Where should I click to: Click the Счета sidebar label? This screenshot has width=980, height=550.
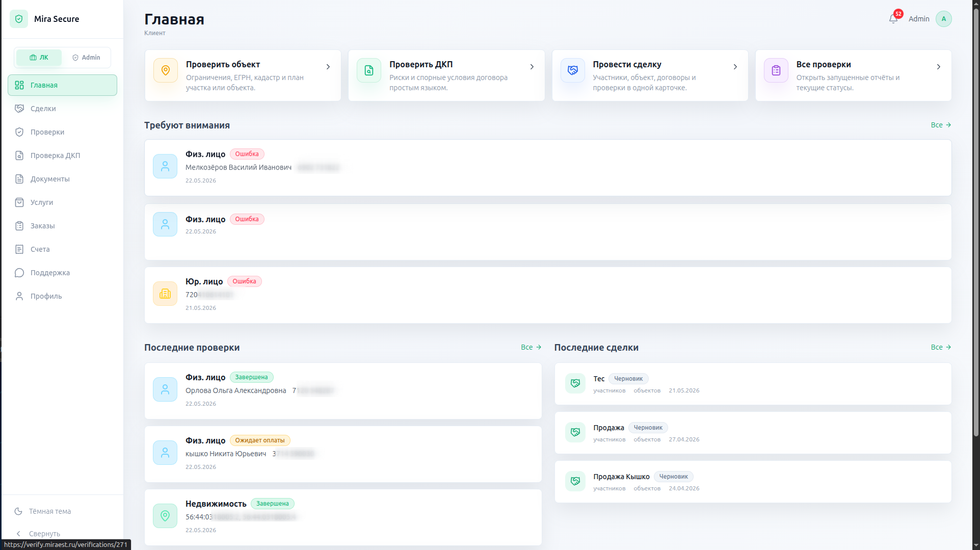(40, 249)
